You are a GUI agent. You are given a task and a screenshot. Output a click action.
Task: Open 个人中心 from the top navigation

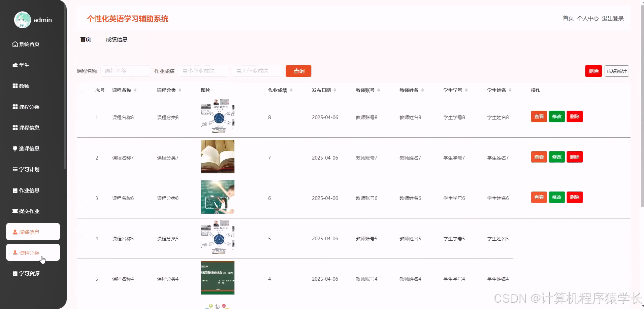[x=588, y=19]
